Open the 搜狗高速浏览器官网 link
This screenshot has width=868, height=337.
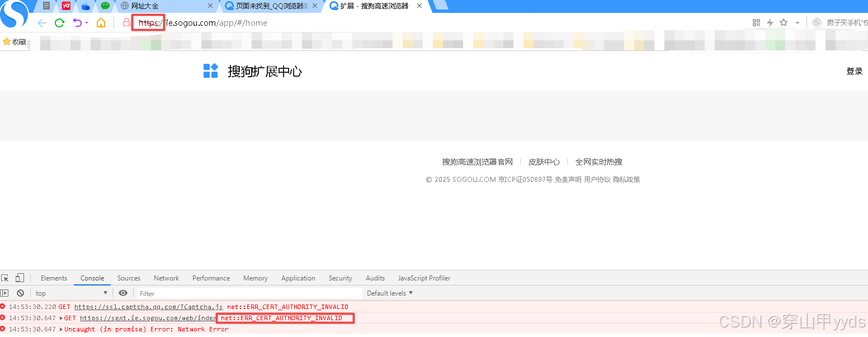coord(477,162)
